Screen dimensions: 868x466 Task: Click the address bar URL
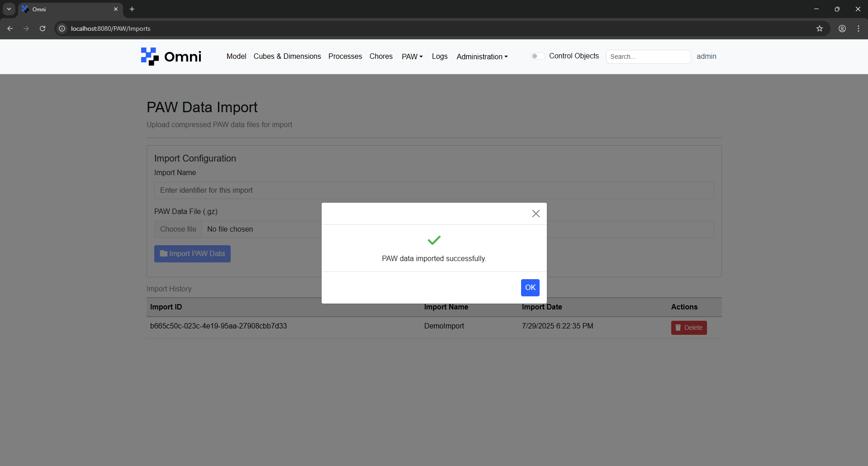click(x=111, y=29)
